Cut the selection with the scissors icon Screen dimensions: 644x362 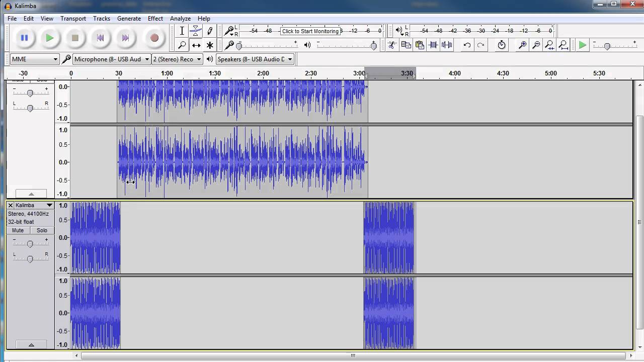pyautogui.click(x=392, y=45)
